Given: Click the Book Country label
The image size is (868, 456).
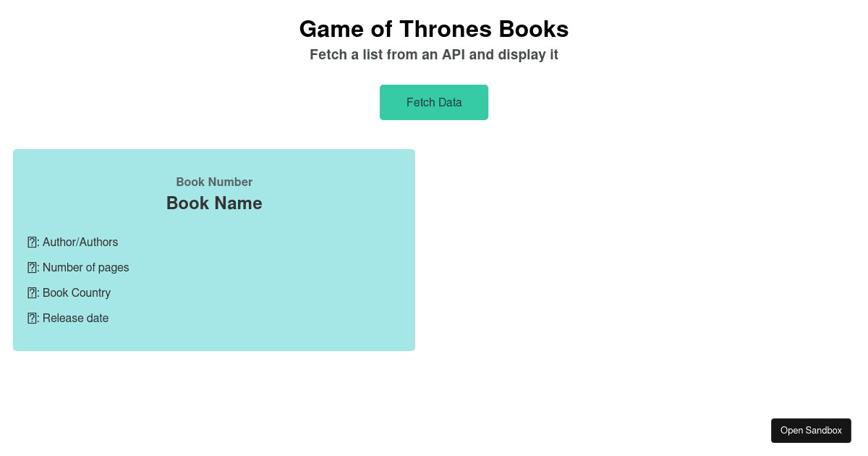Looking at the screenshot, I should click(77, 292).
